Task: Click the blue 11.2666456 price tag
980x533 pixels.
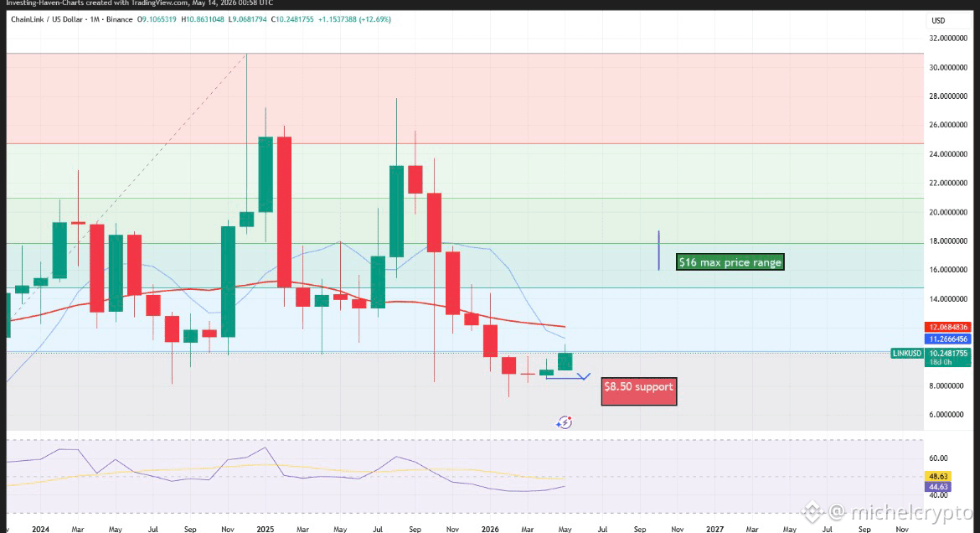Action: [947, 339]
